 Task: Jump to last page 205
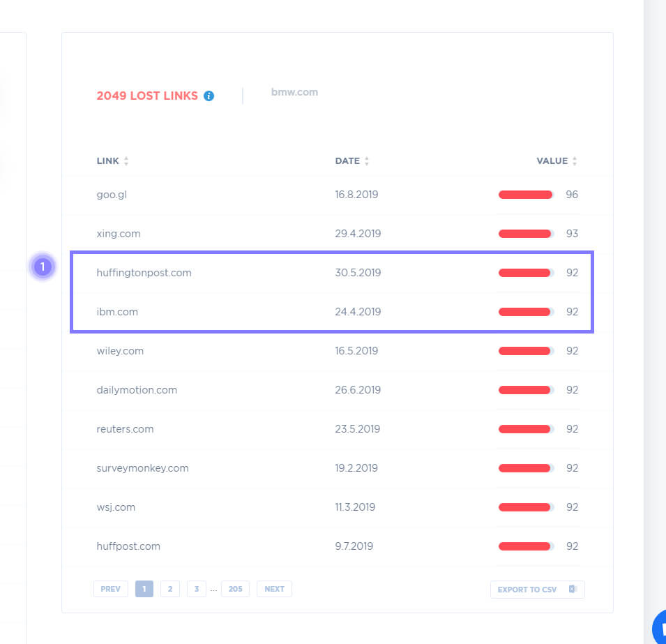pyautogui.click(x=235, y=589)
